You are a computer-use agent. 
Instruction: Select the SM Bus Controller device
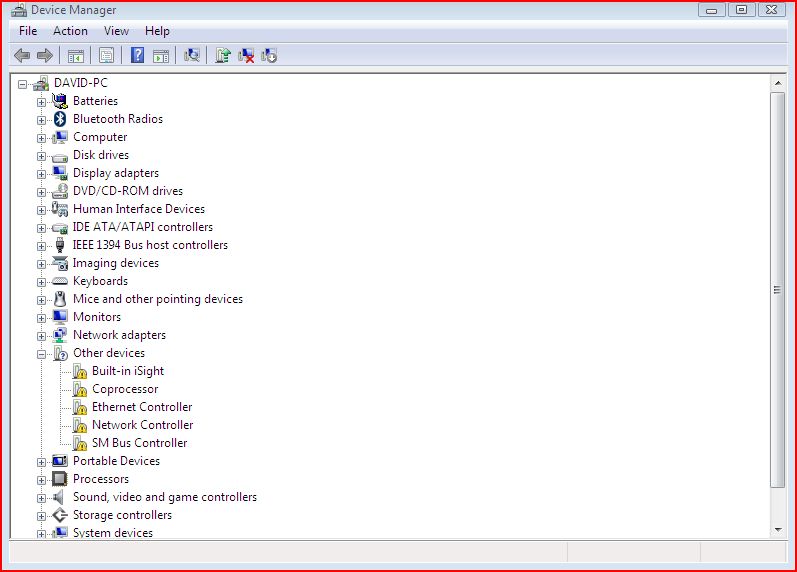coord(139,443)
